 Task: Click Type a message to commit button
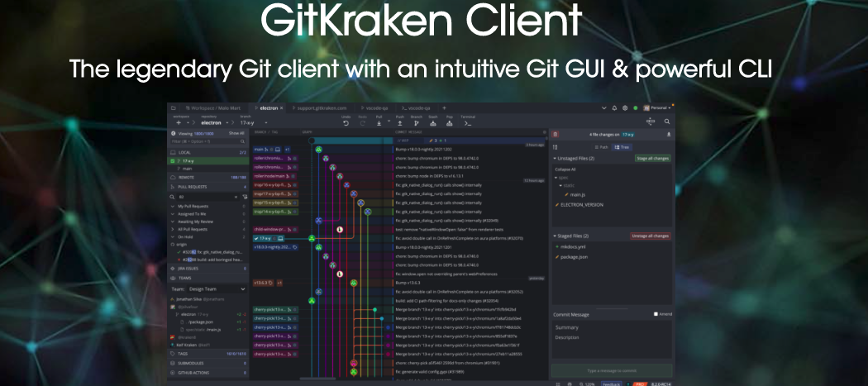(612, 370)
